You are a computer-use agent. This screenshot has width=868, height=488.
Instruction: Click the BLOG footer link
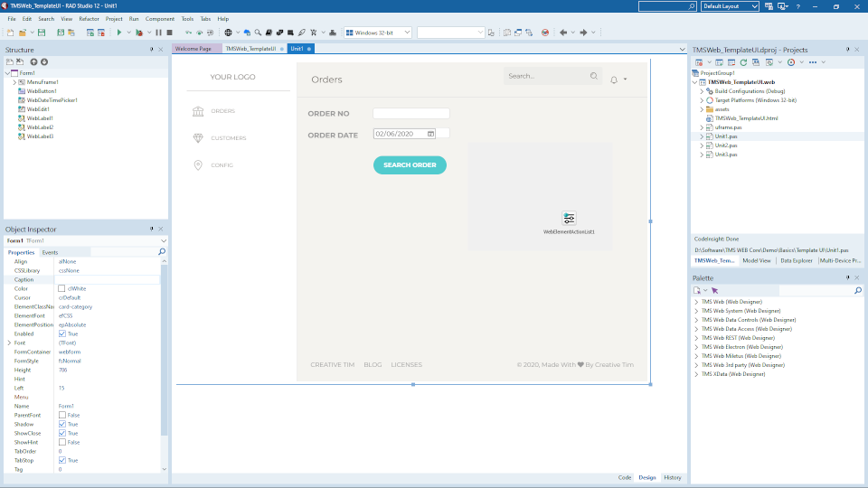pyautogui.click(x=373, y=364)
